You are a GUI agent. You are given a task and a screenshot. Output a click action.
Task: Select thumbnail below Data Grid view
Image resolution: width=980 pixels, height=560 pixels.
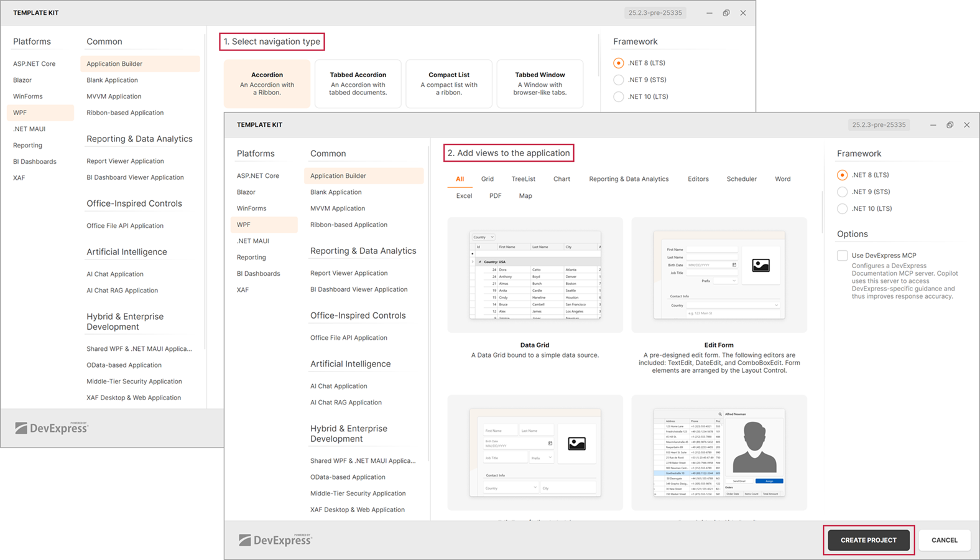[x=535, y=452]
